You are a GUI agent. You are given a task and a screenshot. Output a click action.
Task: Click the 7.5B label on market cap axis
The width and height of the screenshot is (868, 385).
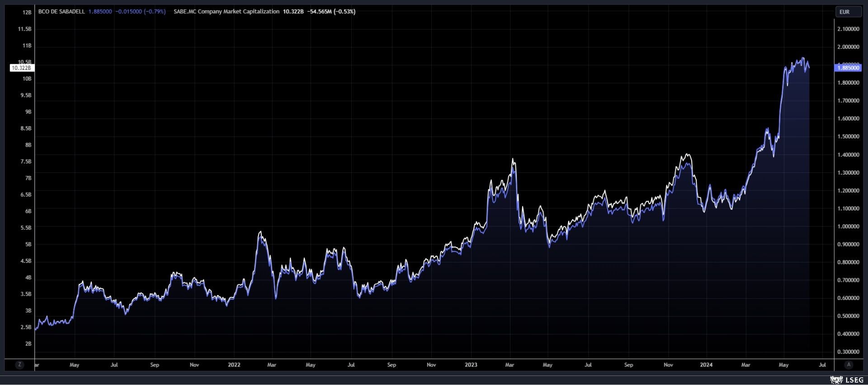pos(26,162)
